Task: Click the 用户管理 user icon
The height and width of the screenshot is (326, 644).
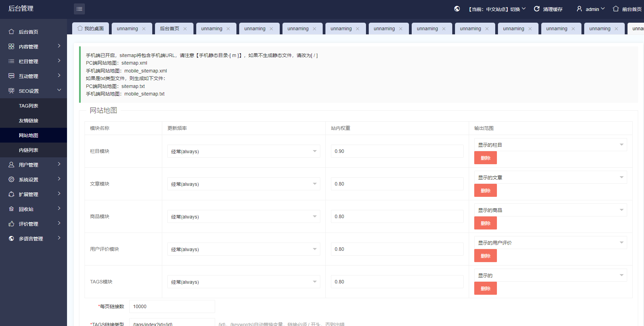Action: 11,165
